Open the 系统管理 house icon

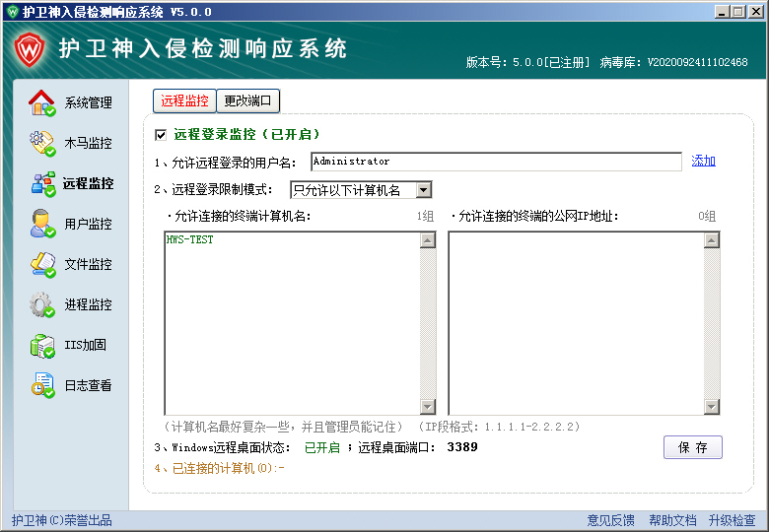pos(42,102)
